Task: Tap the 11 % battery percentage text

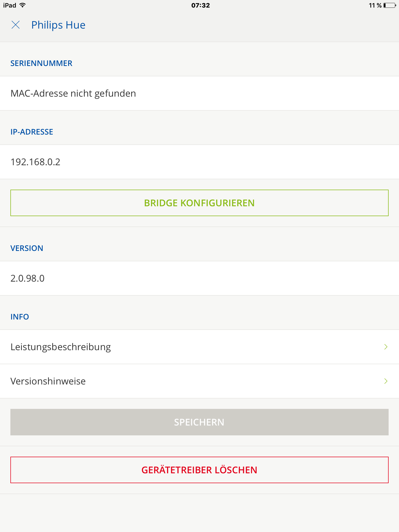Action: pyautogui.click(x=375, y=5)
